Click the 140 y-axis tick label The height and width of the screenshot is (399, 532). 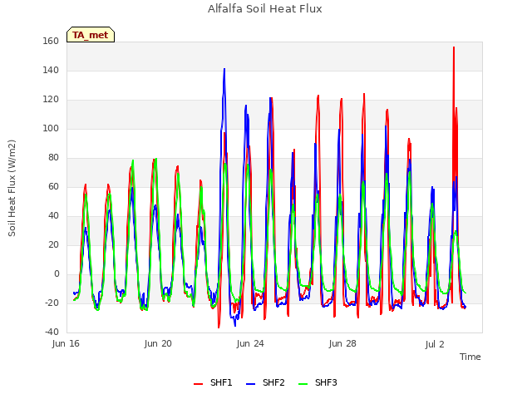pos(51,70)
